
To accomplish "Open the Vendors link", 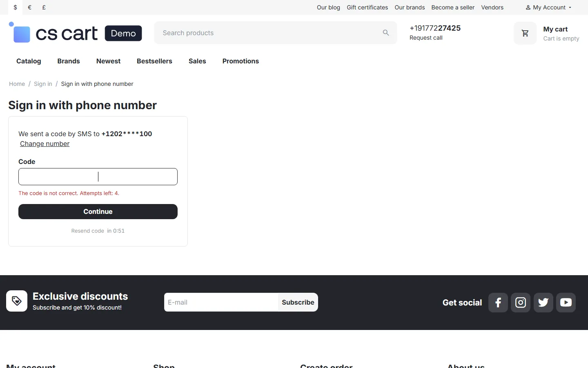I will (x=492, y=7).
